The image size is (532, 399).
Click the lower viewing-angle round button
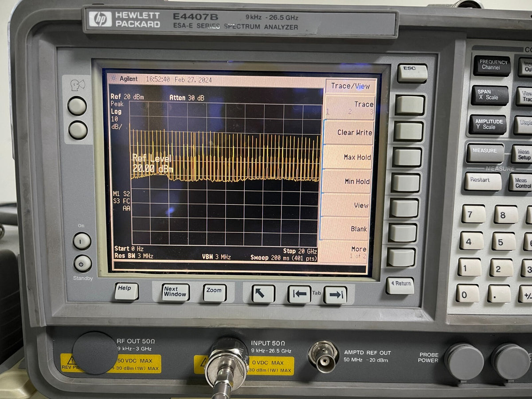(x=78, y=130)
